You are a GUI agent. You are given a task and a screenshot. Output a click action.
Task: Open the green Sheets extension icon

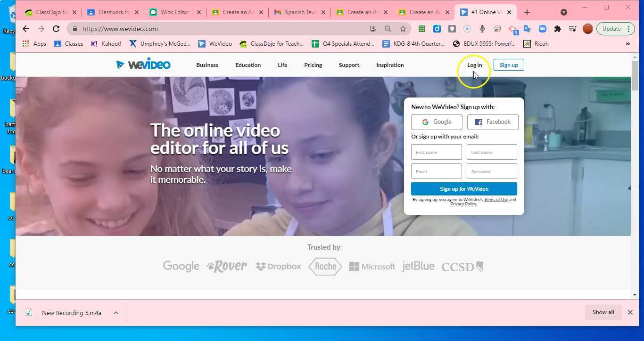(422, 29)
